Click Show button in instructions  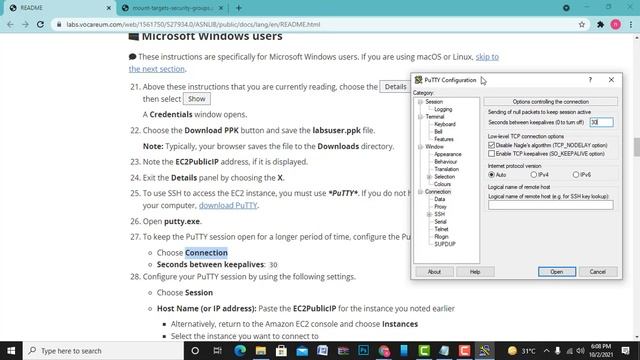pos(197,99)
